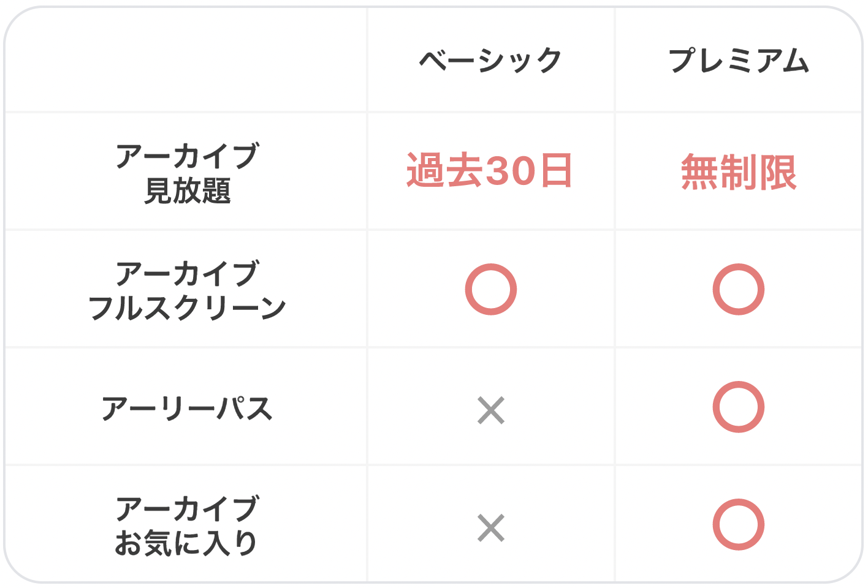
Task: Click the プレミアム circle for アーリーパス
Action: pos(739,407)
